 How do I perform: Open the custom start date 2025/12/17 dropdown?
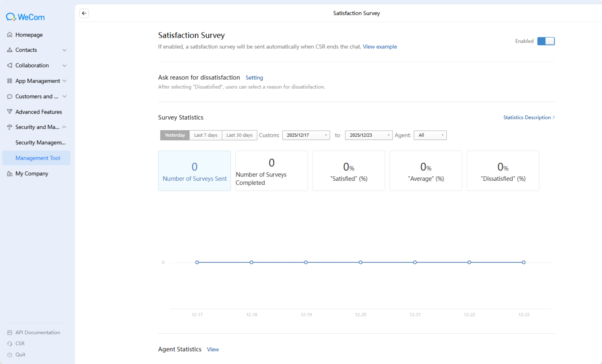[x=306, y=135]
